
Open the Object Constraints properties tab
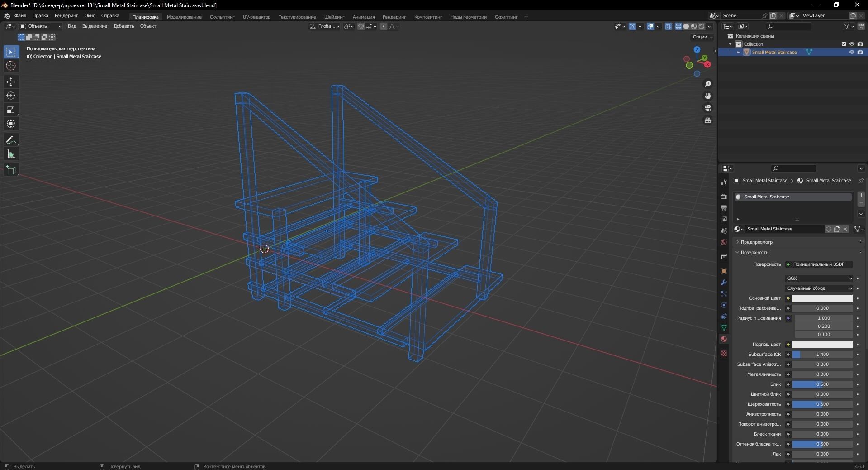(x=724, y=316)
